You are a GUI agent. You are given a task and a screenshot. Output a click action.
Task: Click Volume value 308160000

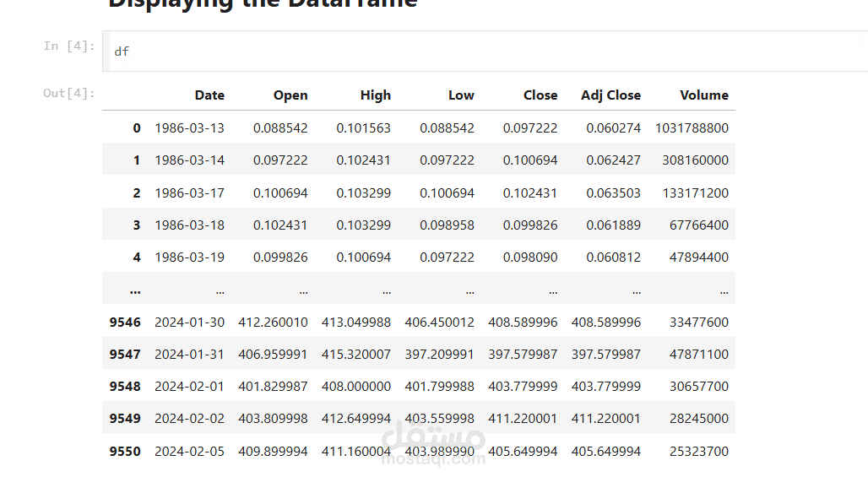(x=695, y=160)
